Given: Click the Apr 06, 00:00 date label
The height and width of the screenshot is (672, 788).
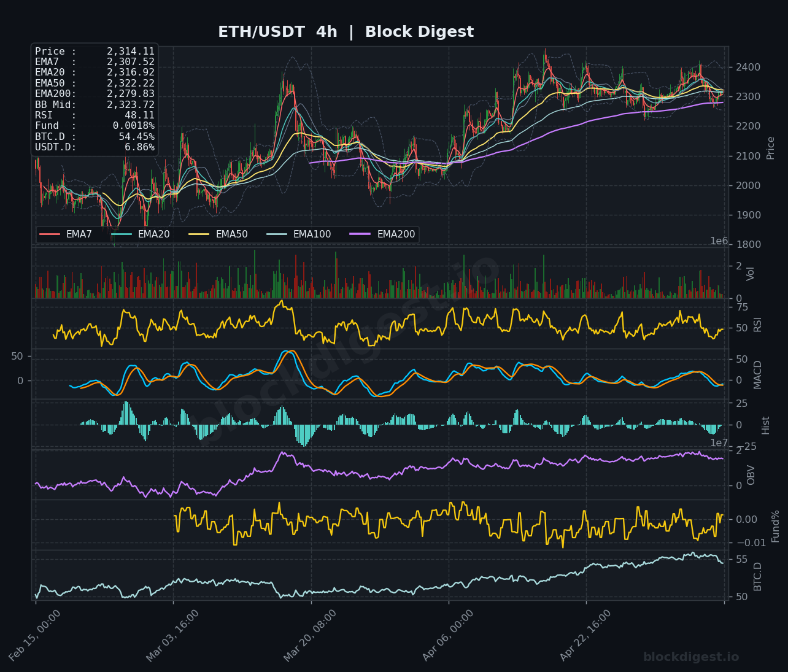Looking at the screenshot, I should 449,635.
